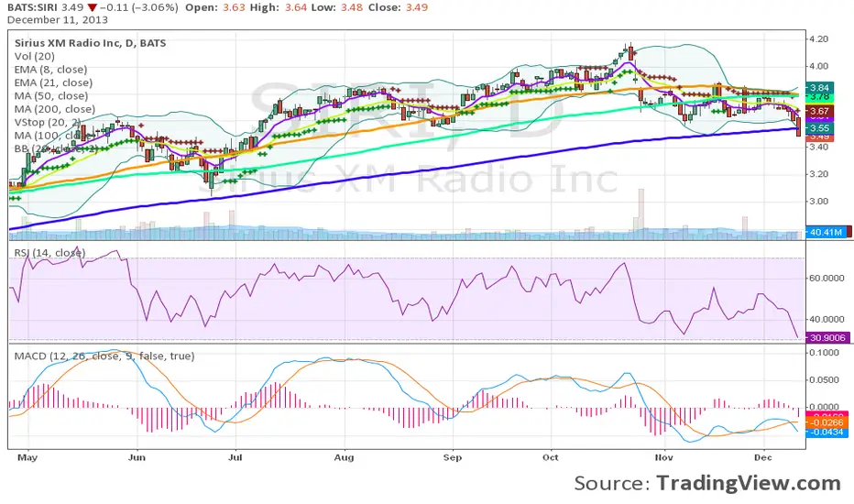854x504 pixels.
Task: Click the 3.78 green price label
Action: point(820,96)
